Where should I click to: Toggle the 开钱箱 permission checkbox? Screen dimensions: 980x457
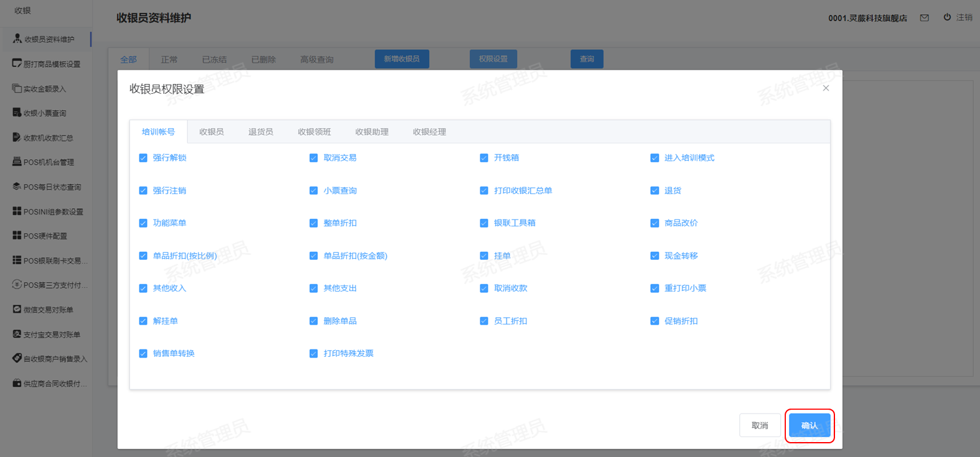[484, 158]
